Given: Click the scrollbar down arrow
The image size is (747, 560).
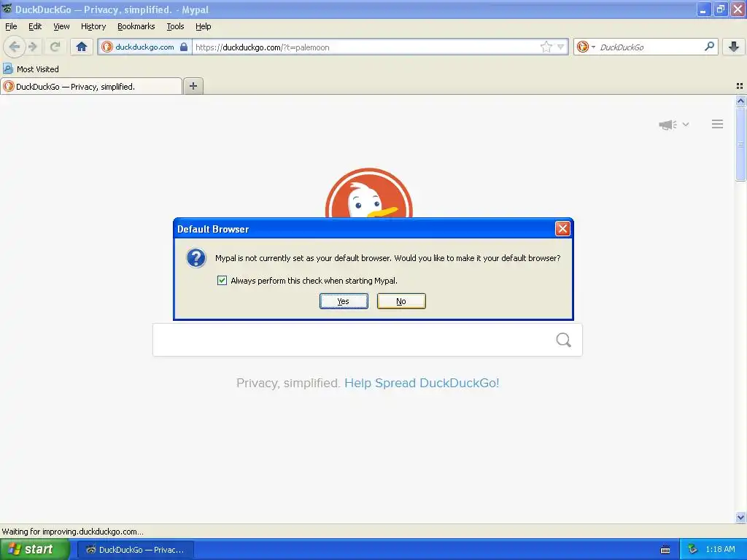Looking at the screenshot, I should pos(740,517).
